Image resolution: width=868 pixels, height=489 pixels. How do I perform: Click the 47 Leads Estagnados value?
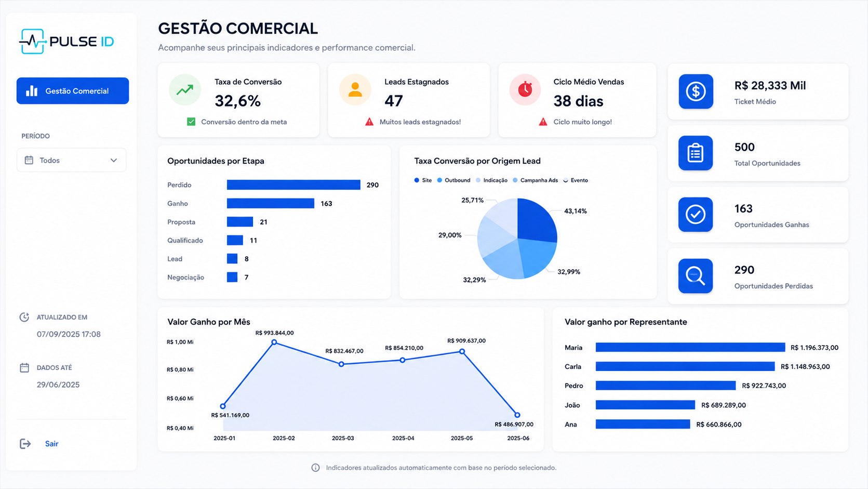[x=394, y=101]
